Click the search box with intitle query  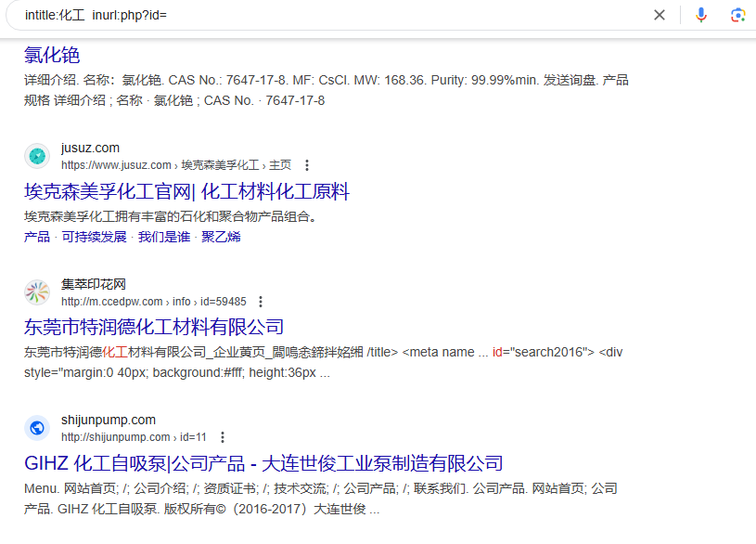pyautogui.click(x=325, y=15)
